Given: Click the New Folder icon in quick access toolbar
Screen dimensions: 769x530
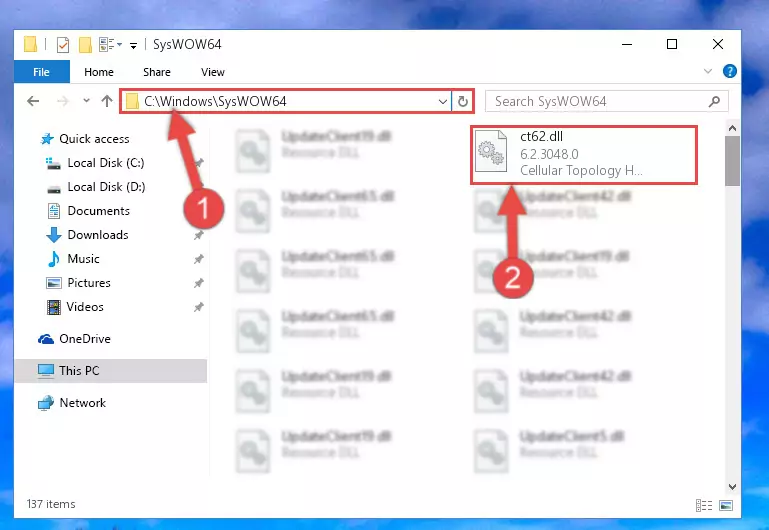Looking at the screenshot, I should pyautogui.click(x=85, y=45).
